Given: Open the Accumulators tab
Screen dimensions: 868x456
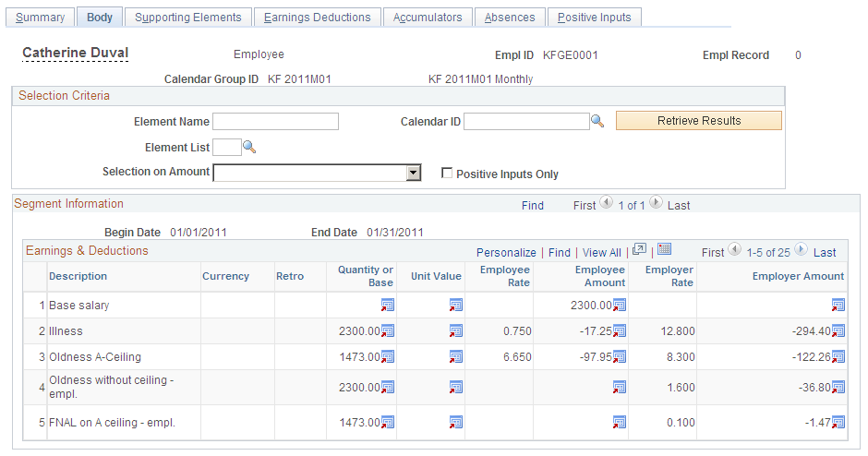Looking at the screenshot, I should pyautogui.click(x=428, y=18).
